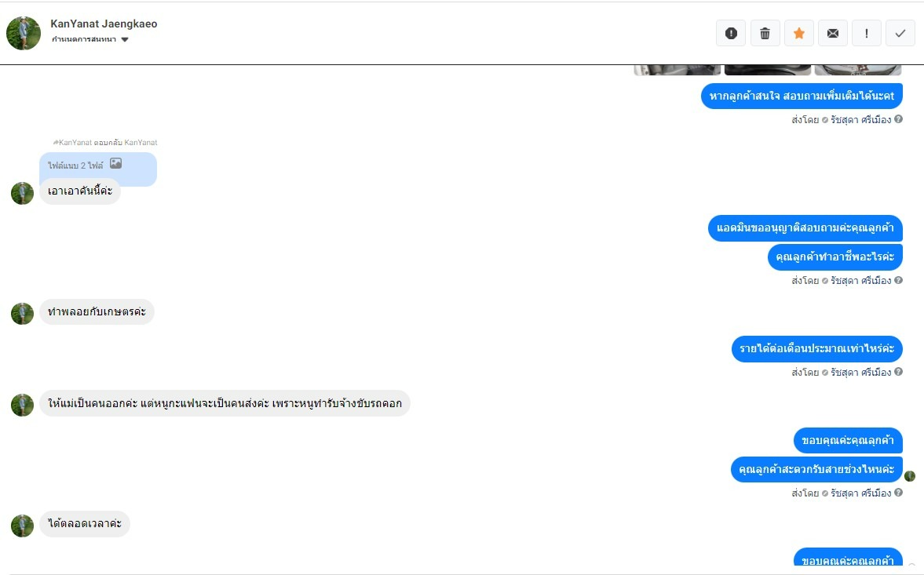Click the help icon beside the last sender label

click(x=898, y=492)
